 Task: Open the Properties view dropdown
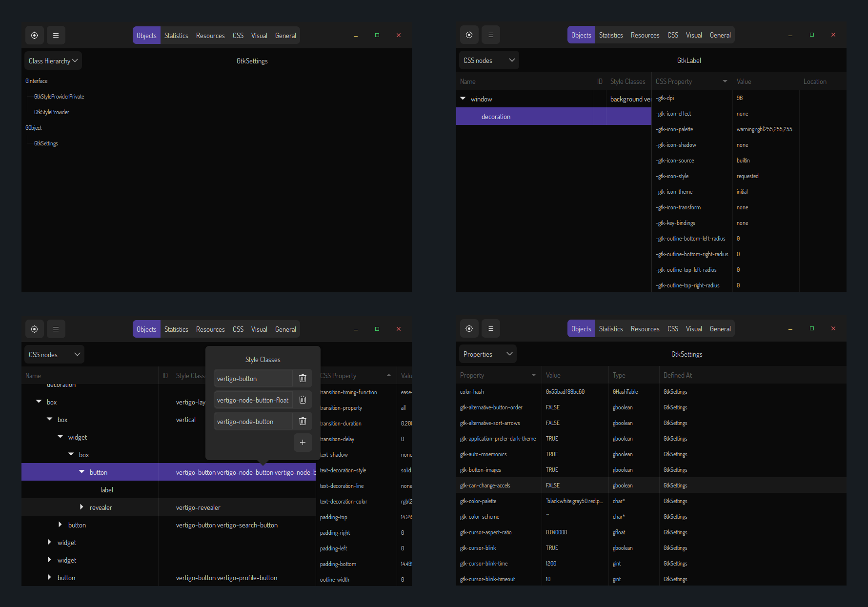click(x=487, y=354)
